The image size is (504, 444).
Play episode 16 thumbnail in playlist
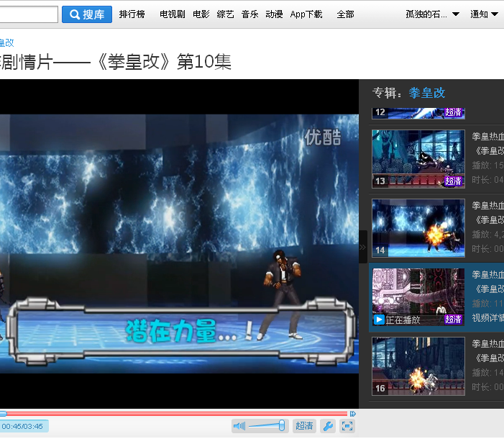click(418, 366)
